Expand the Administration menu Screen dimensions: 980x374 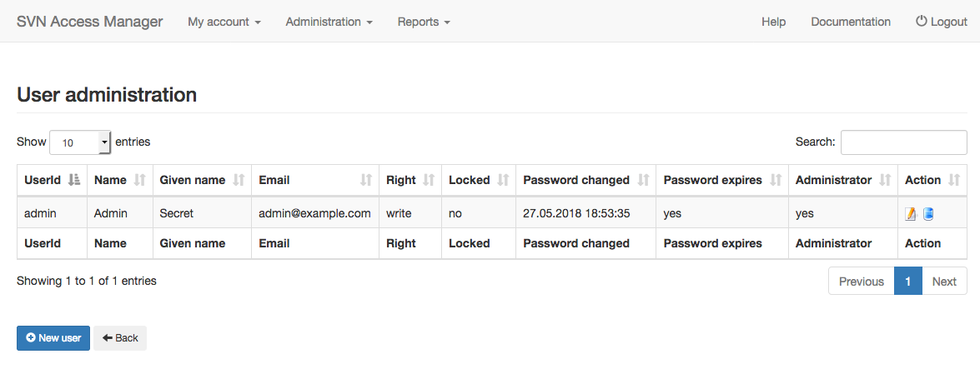(x=329, y=21)
